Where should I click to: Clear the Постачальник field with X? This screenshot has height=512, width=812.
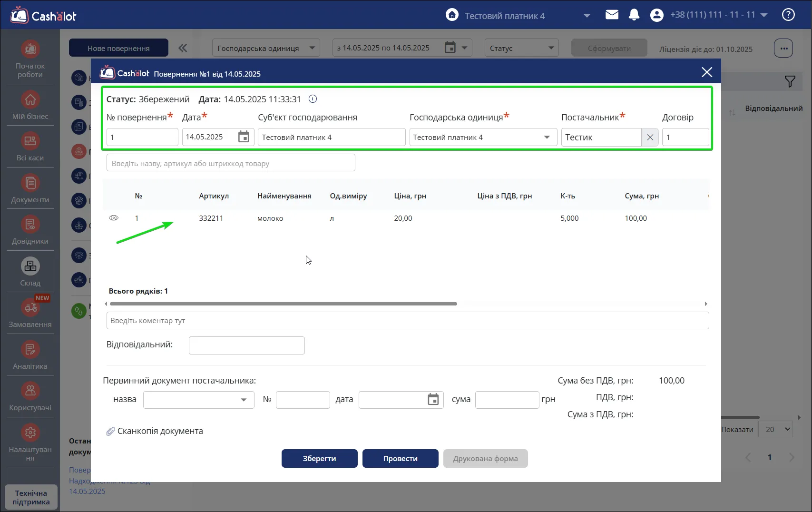[x=650, y=138]
